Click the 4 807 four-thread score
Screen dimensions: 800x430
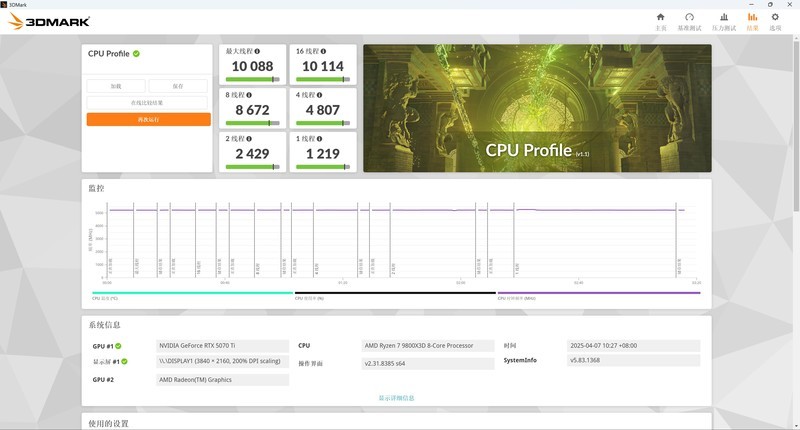[323, 110]
